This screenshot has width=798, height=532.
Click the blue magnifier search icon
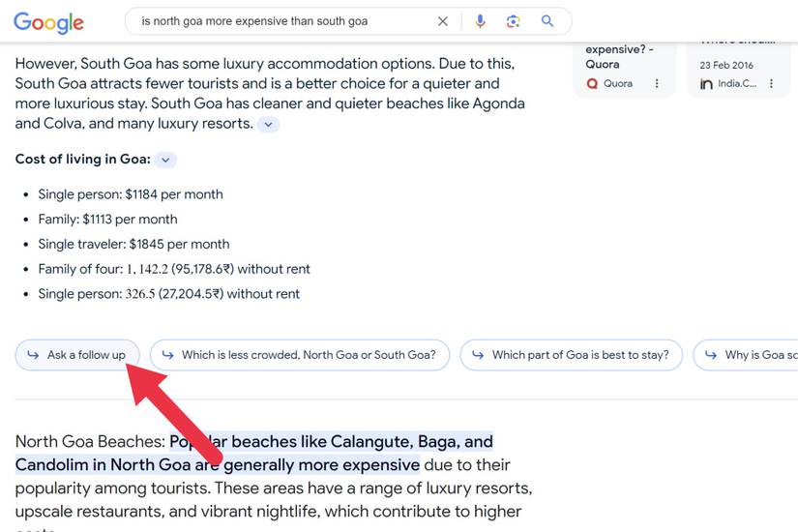tap(547, 21)
